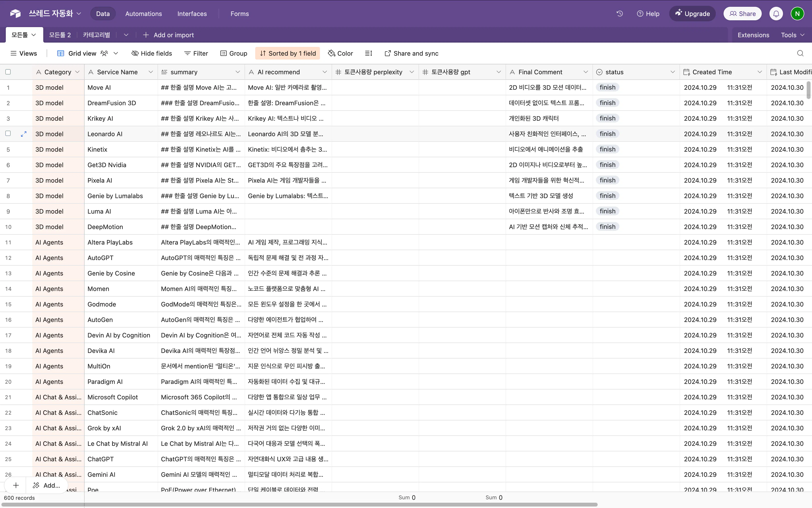Viewport: 812px width, 508px height.
Task: Select the 카테고리별 table tab
Action: click(x=97, y=35)
